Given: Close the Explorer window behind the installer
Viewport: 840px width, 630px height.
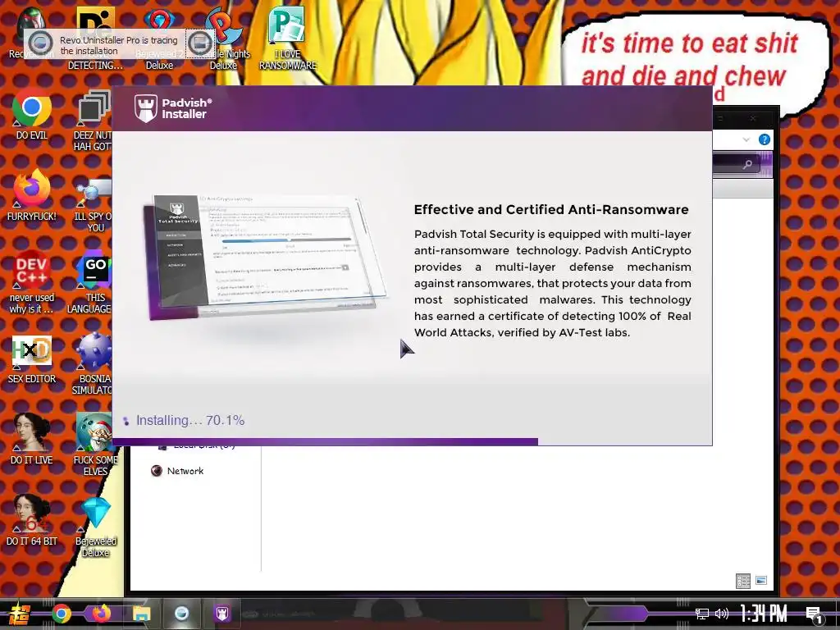Looking at the screenshot, I should [752, 118].
